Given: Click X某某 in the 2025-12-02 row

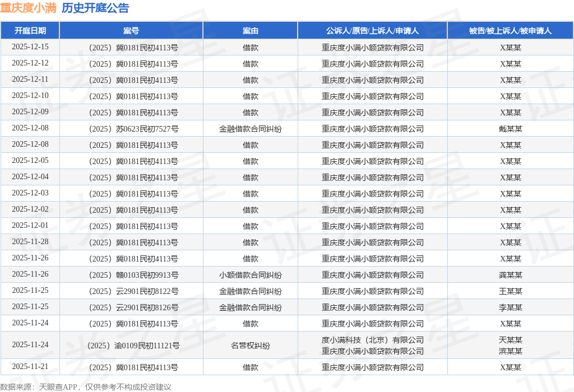Looking at the screenshot, I should tap(510, 210).
